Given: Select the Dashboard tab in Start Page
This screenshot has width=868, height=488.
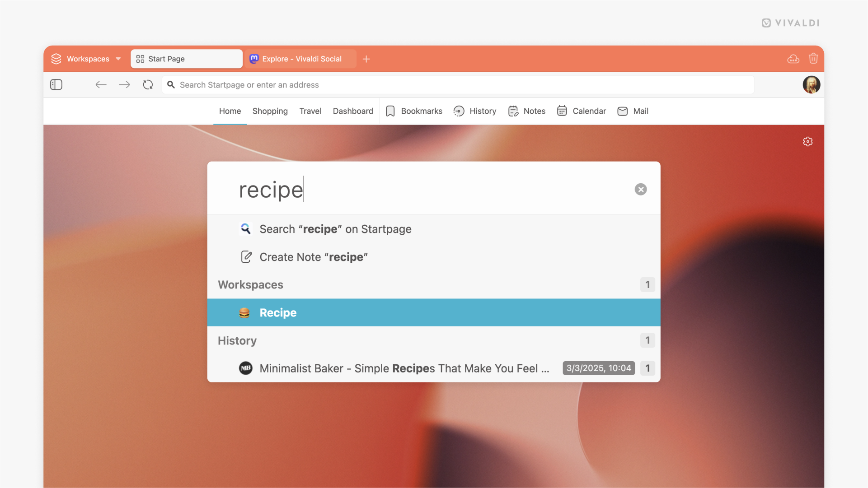Looking at the screenshot, I should pyautogui.click(x=353, y=111).
